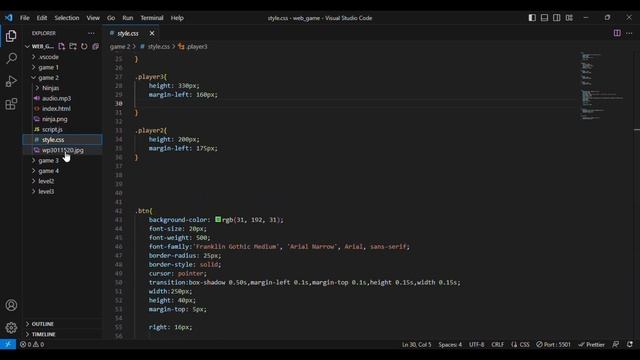Image resolution: width=640 pixels, height=360 pixels.
Task: Expand the level3 folder
Action: pyautogui.click(x=46, y=191)
